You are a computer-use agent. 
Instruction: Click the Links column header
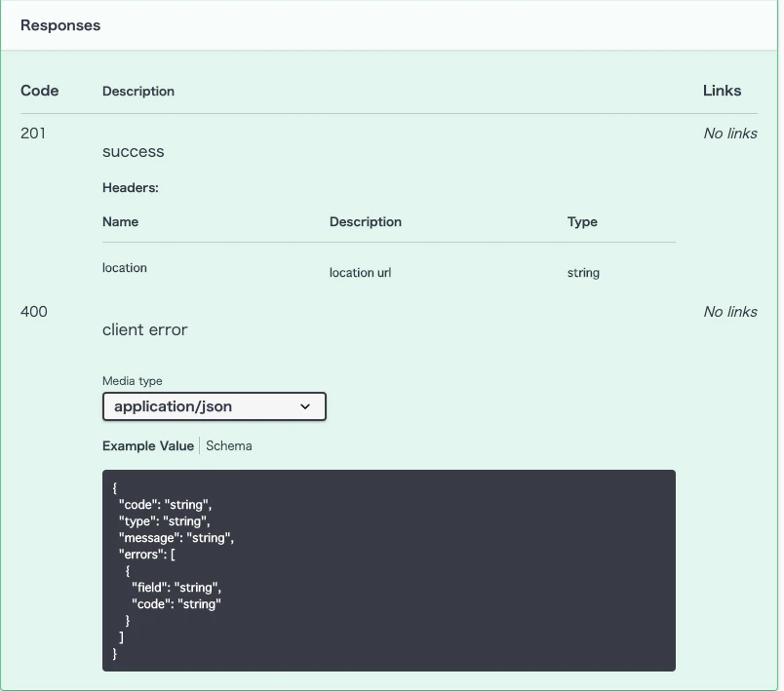(x=722, y=91)
